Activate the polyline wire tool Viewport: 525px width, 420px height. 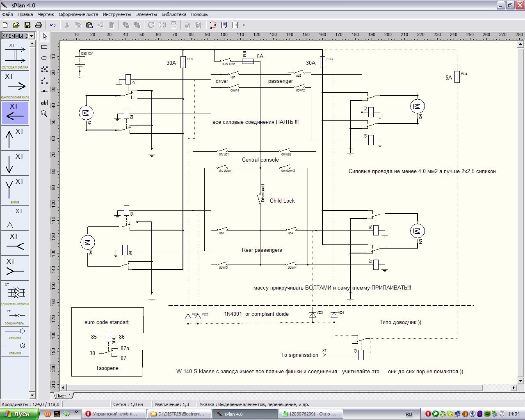pyautogui.click(x=44, y=80)
